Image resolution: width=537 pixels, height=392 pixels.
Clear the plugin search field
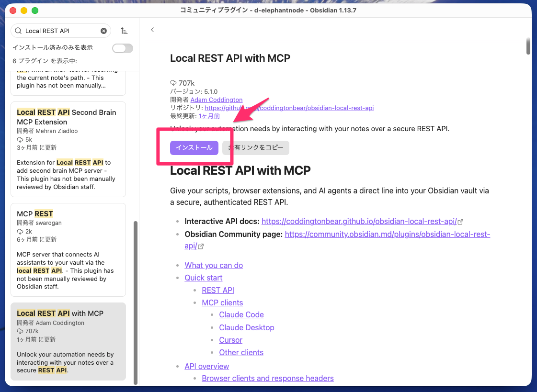click(x=103, y=31)
